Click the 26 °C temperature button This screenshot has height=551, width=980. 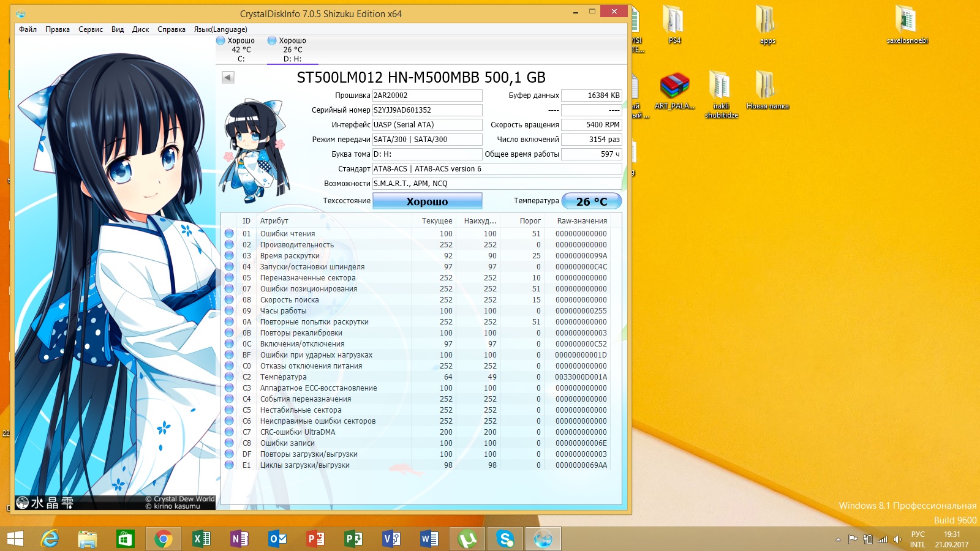tap(591, 201)
